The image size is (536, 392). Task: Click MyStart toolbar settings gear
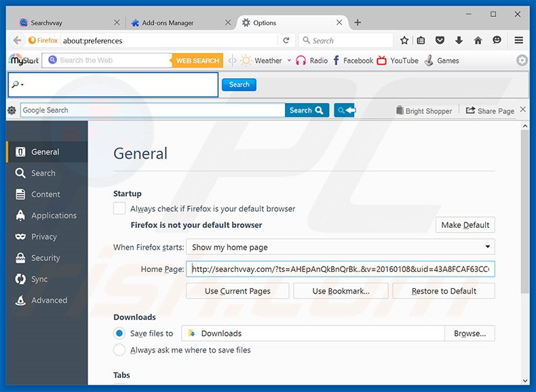point(522,60)
